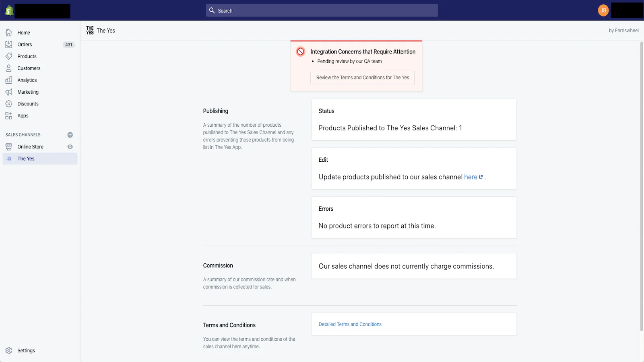Image resolution: width=644 pixels, height=362 pixels.
Task: Click 'The Yes' page title text
Action: pyautogui.click(x=106, y=31)
